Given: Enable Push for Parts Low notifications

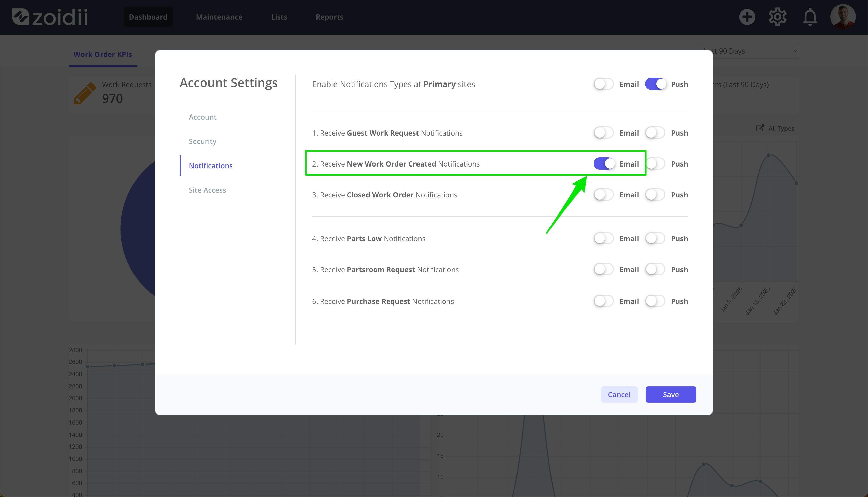Looking at the screenshot, I should click(x=655, y=238).
